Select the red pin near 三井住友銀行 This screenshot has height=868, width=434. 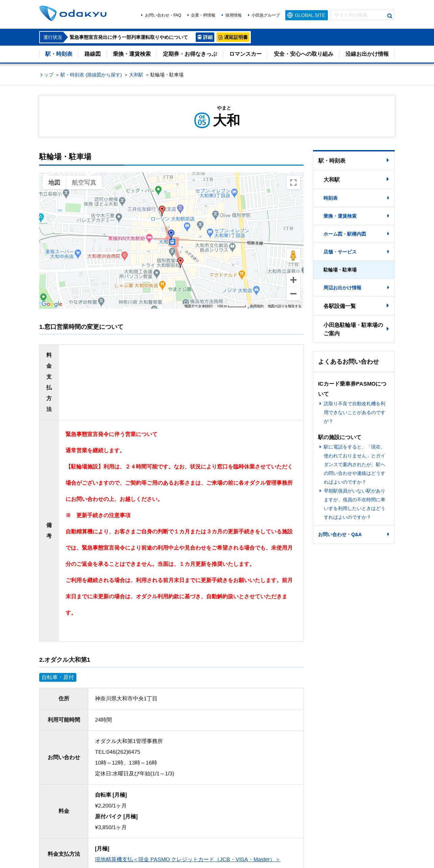pos(162,210)
